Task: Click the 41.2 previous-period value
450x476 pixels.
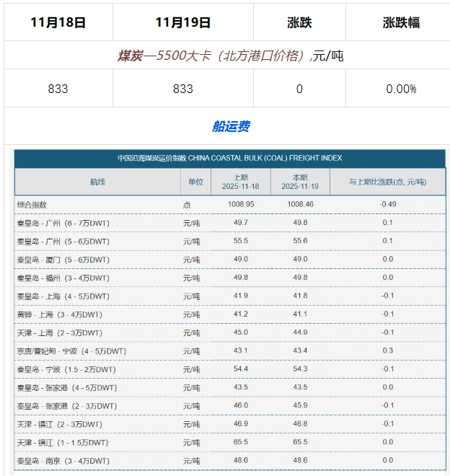Action: coord(241,314)
